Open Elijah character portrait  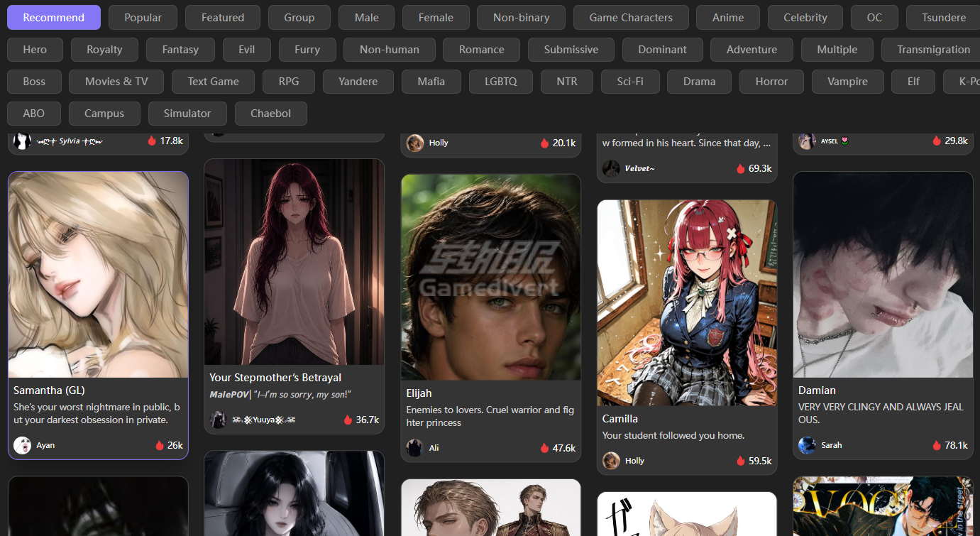click(x=491, y=277)
